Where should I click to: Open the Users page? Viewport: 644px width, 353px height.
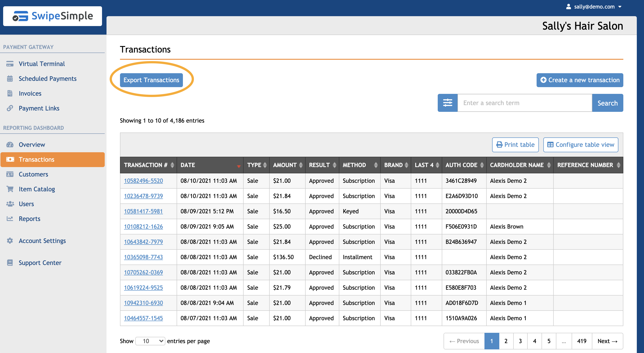[x=26, y=204]
